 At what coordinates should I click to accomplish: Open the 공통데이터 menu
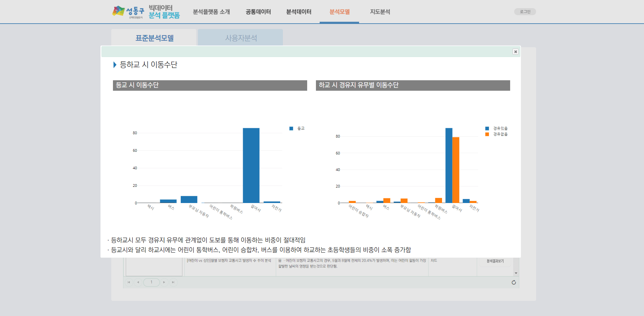(258, 12)
